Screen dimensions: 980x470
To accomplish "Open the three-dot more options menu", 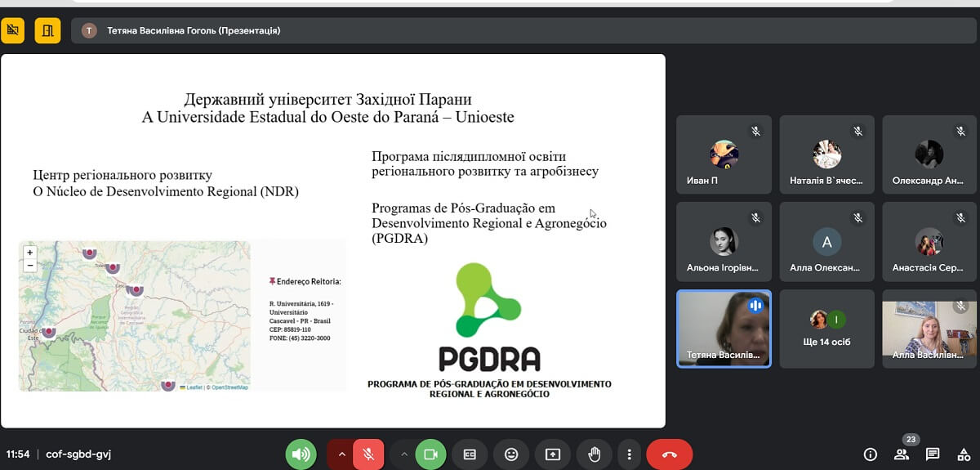I will click(x=629, y=454).
